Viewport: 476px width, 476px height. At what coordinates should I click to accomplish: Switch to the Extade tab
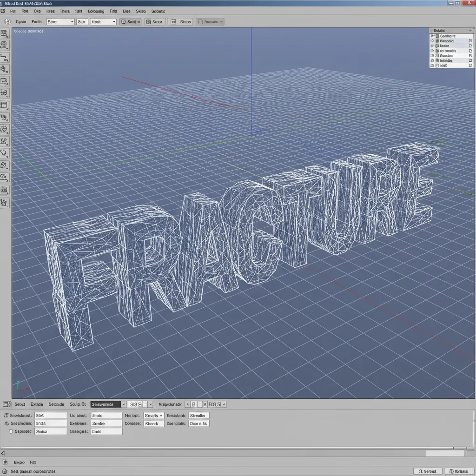[37, 404]
